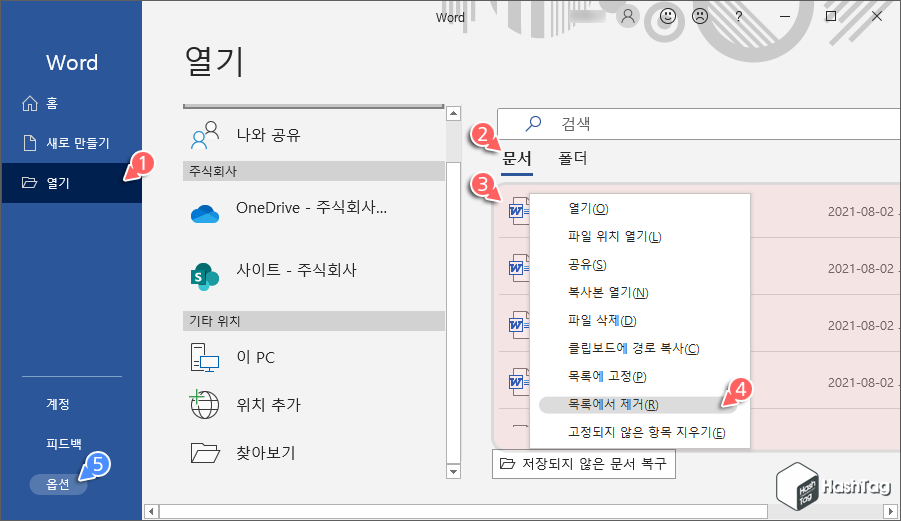Click 저장되지 않은 문서 복구 button
The height and width of the screenshot is (521, 901).
[584, 464]
